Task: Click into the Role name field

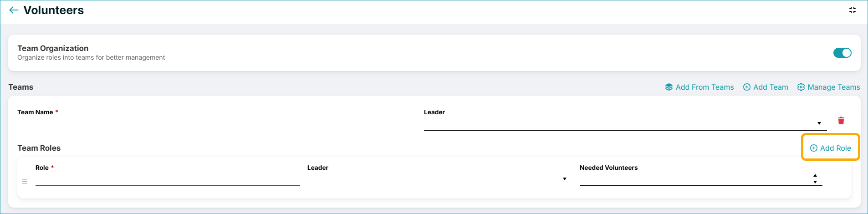Action: 168,179
